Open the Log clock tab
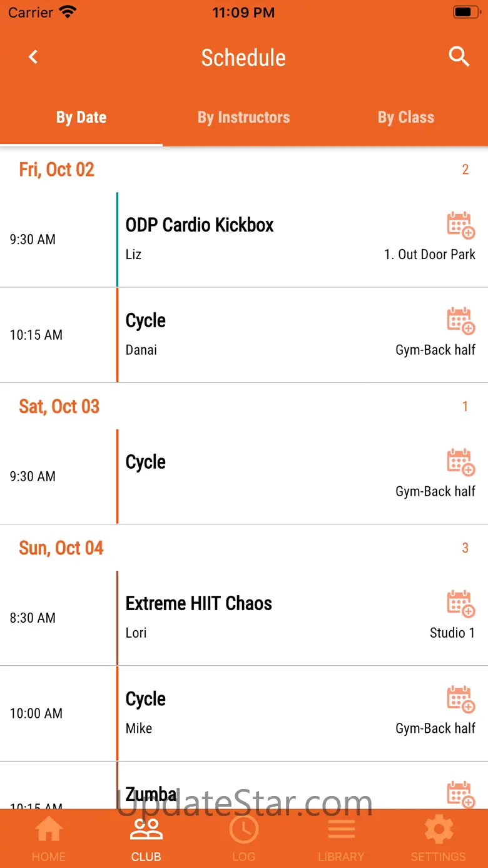 pyautogui.click(x=243, y=839)
